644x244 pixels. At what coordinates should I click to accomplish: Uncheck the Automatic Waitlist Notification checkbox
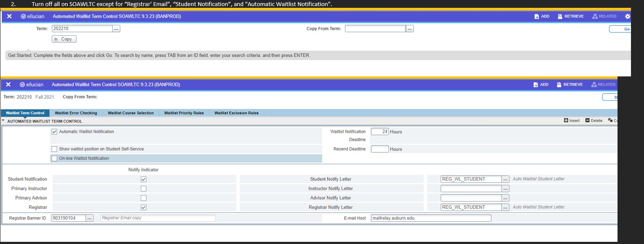(x=54, y=132)
